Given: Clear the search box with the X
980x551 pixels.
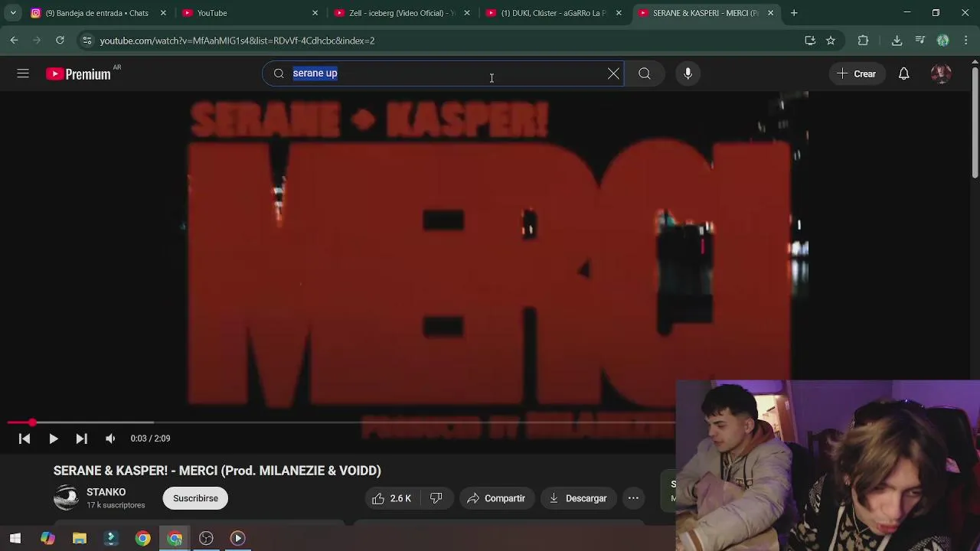Looking at the screenshot, I should [x=613, y=73].
